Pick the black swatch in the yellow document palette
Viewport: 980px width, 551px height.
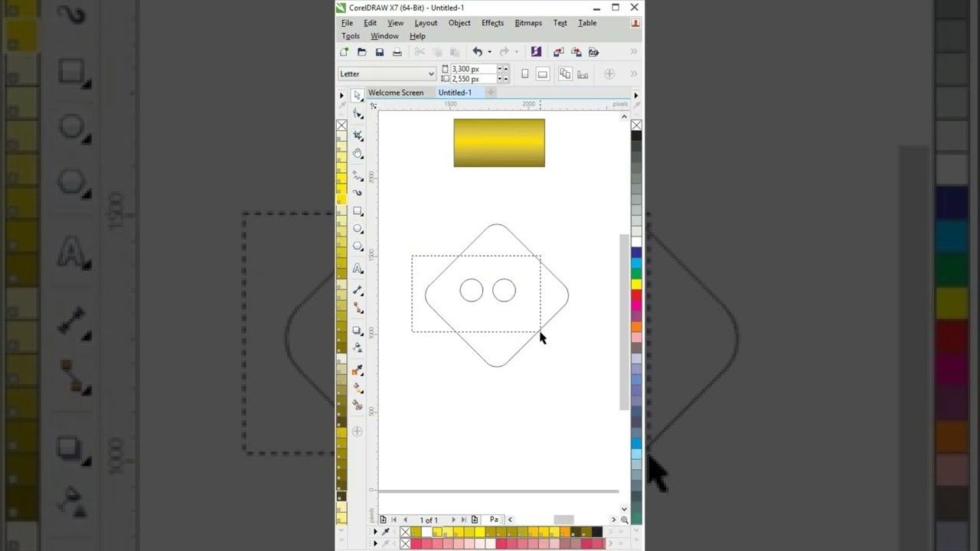pos(597,532)
